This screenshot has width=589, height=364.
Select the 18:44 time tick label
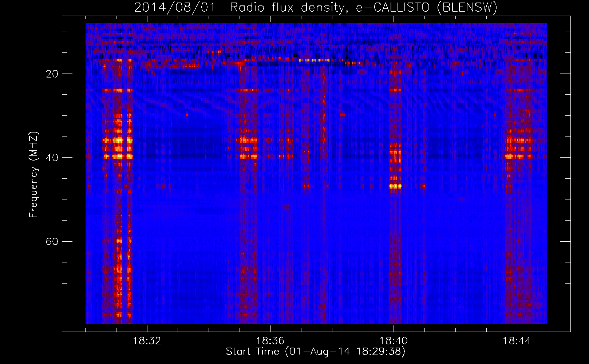(517, 341)
